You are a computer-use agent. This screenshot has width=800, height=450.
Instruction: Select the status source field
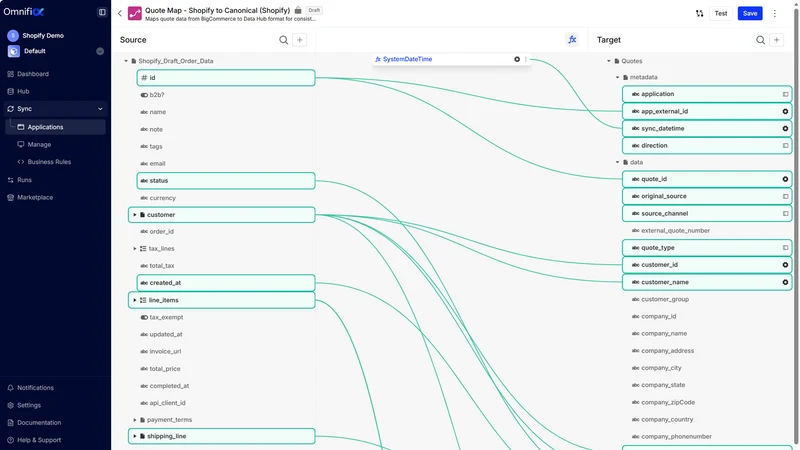tap(226, 181)
